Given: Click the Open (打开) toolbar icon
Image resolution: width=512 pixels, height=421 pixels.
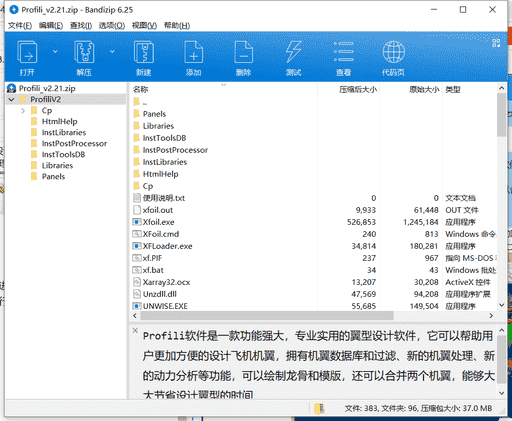Looking at the screenshot, I should coord(27,52).
